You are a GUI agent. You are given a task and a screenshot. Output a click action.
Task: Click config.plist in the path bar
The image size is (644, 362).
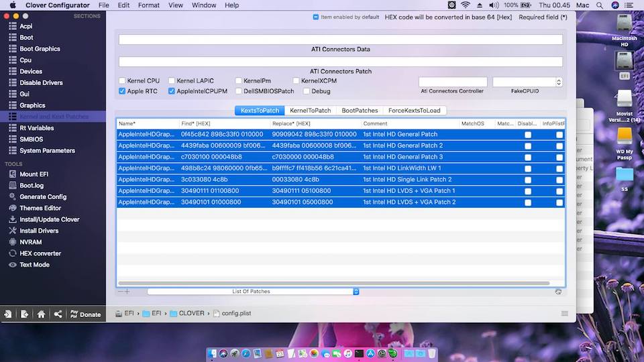pyautogui.click(x=232, y=313)
